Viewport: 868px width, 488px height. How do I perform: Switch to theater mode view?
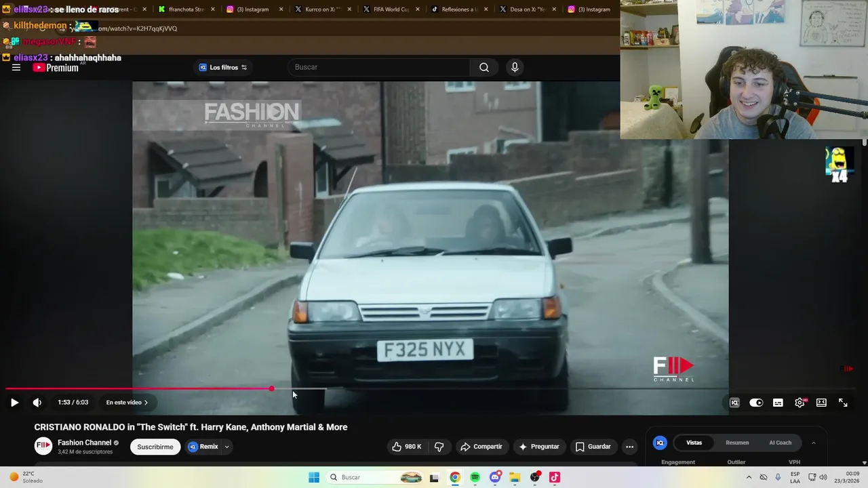[x=821, y=403]
